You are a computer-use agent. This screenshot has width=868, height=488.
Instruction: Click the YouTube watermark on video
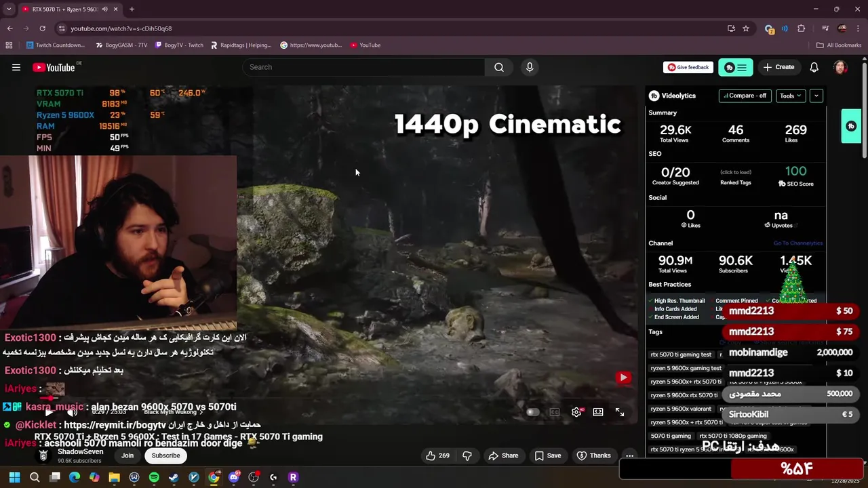tap(623, 378)
